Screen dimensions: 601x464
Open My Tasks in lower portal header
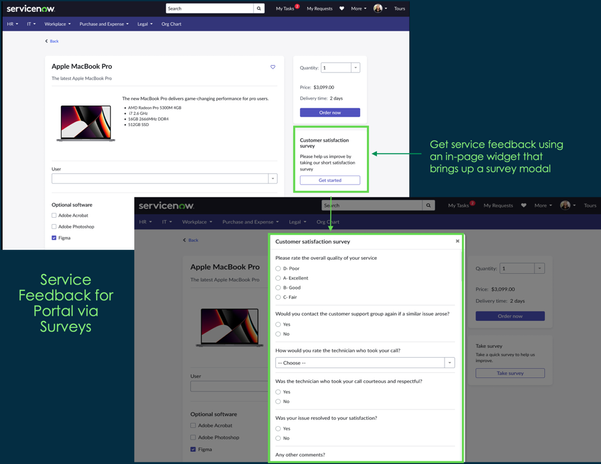tap(458, 205)
